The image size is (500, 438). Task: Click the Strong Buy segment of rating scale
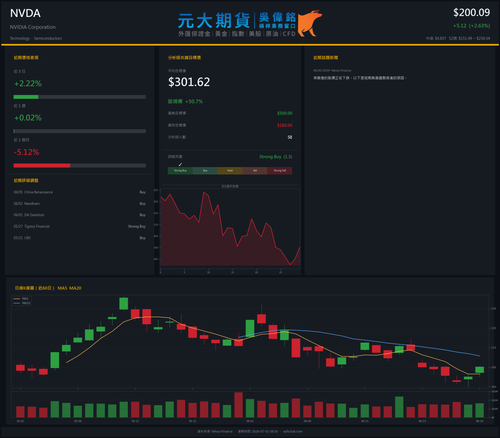[x=180, y=171]
